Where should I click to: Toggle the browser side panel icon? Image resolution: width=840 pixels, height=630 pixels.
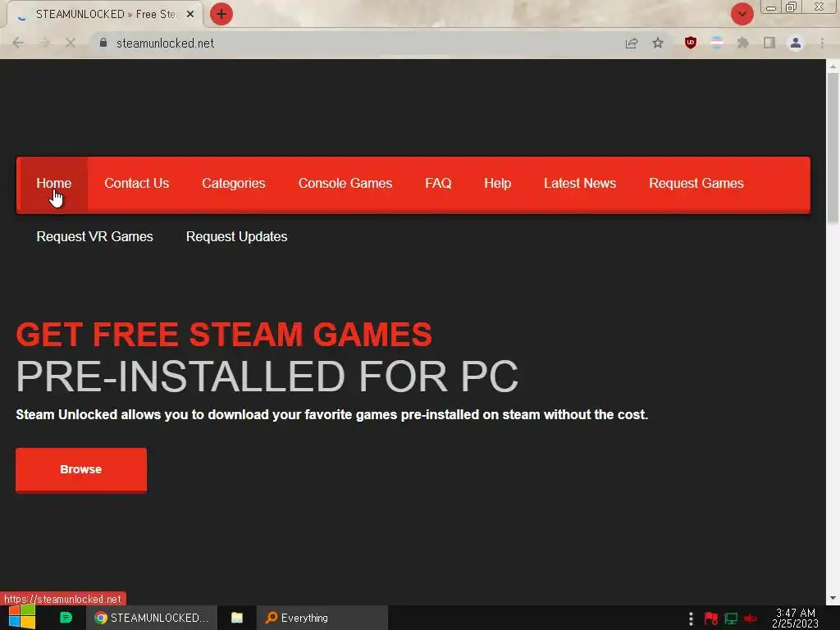pyautogui.click(x=769, y=43)
